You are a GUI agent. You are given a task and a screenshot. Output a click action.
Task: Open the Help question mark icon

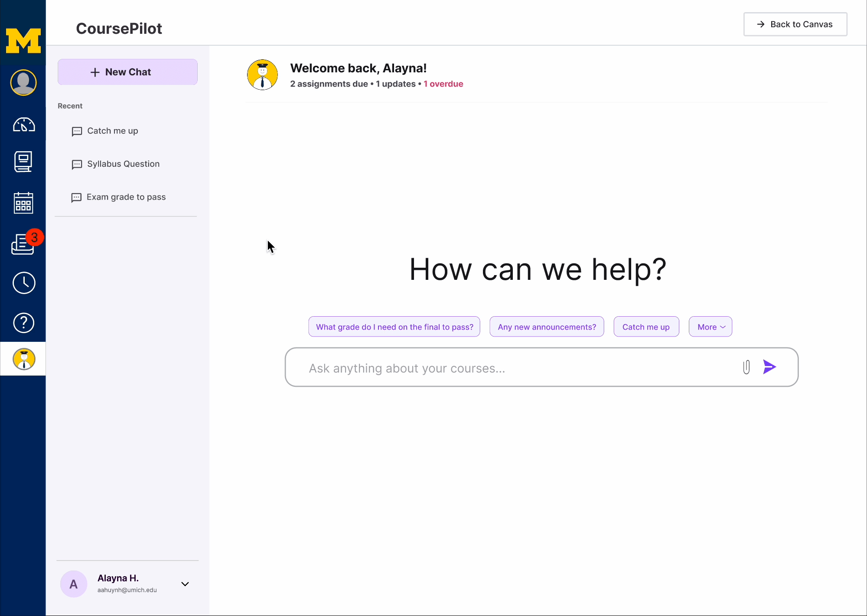pos(24,323)
